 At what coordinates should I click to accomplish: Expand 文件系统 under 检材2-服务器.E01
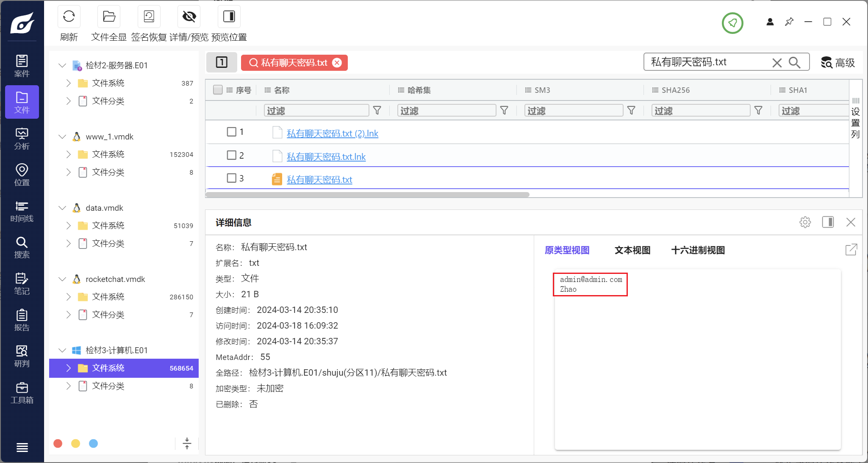[69, 83]
